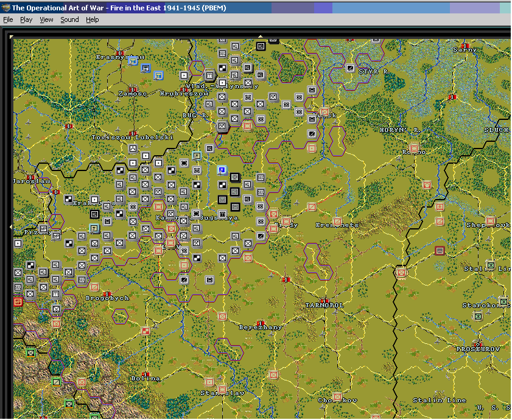Image resolution: width=512 pixels, height=420 pixels.
Task: Click the BUG R. river label
Action: point(195,115)
